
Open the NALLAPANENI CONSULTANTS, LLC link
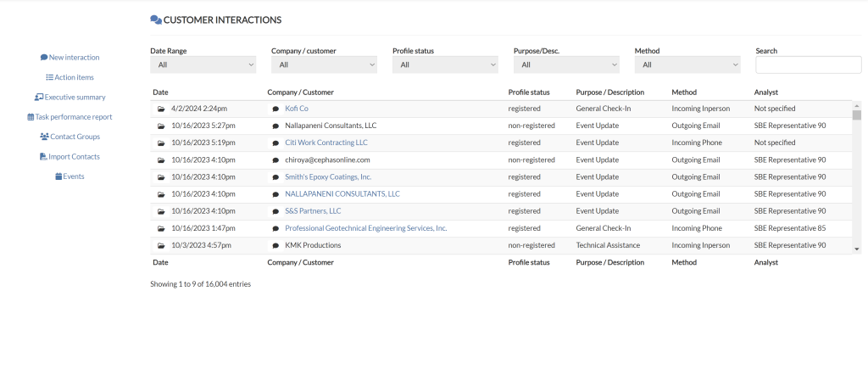[x=342, y=194]
